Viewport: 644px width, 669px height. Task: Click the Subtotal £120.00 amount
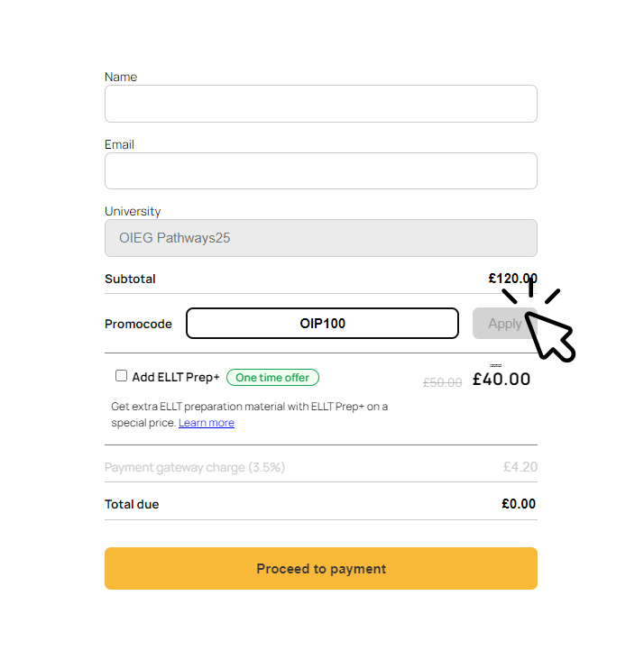coord(512,279)
